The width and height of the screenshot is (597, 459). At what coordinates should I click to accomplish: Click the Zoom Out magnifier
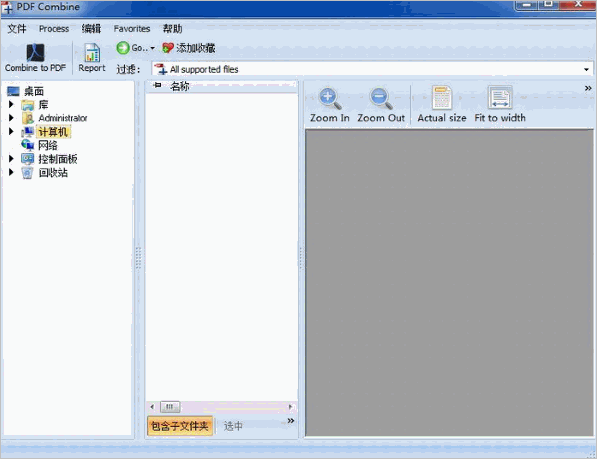pyautogui.click(x=381, y=99)
